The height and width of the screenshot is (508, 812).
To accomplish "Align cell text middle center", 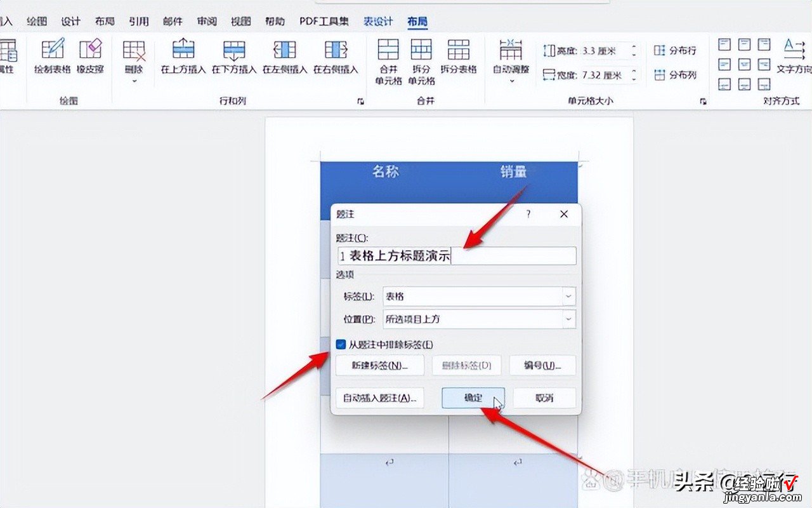I will (745, 64).
